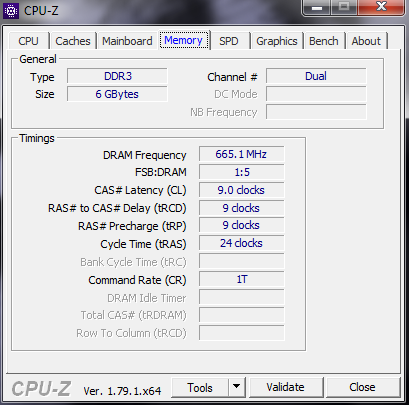Click the Command Rate 1T field
This screenshot has height=405, width=409.
pos(241,279)
